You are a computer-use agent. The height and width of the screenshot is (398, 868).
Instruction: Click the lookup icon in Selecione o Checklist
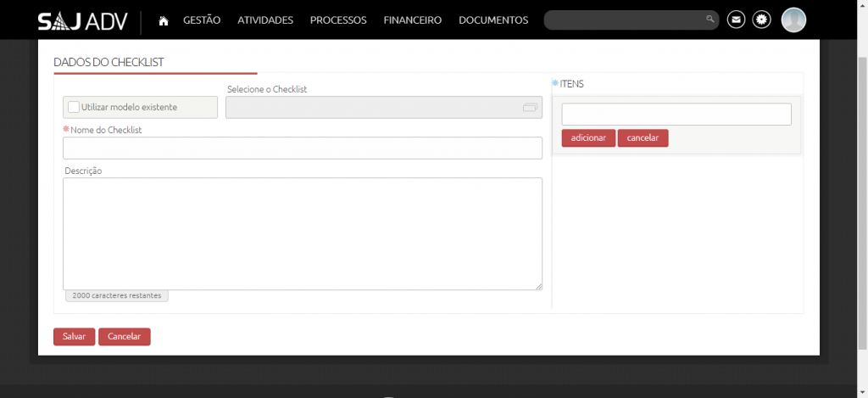[x=530, y=107]
